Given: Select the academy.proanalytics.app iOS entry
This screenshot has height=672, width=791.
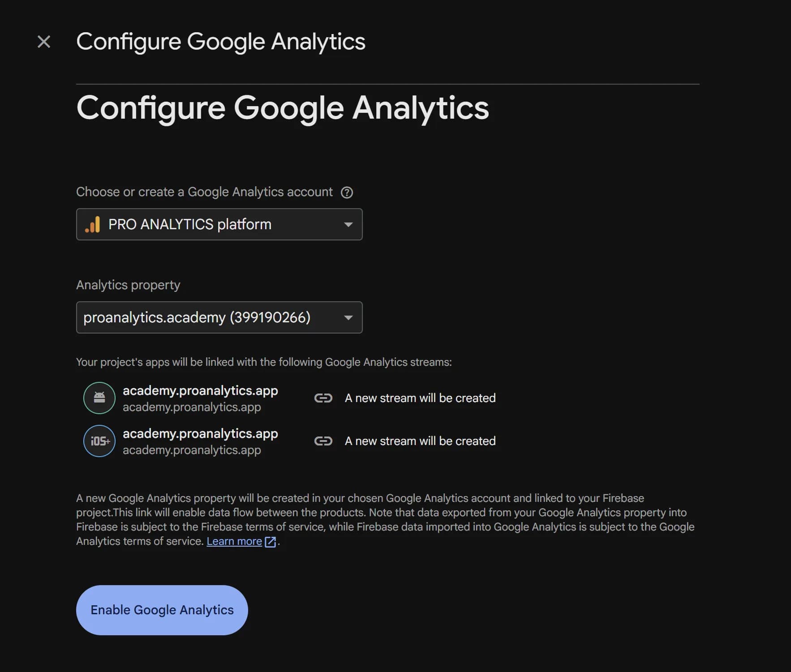Looking at the screenshot, I should pyautogui.click(x=200, y=433).
